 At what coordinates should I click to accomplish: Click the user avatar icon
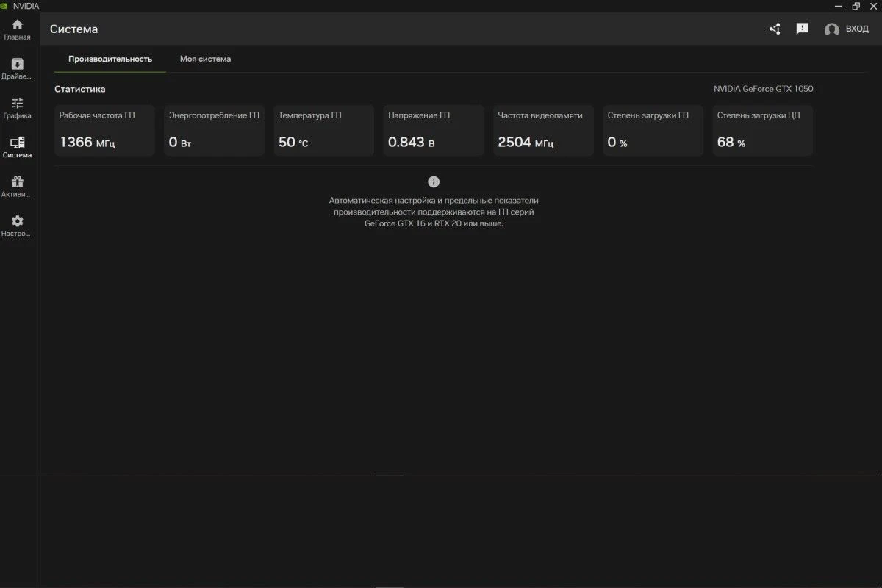[832, 29]
